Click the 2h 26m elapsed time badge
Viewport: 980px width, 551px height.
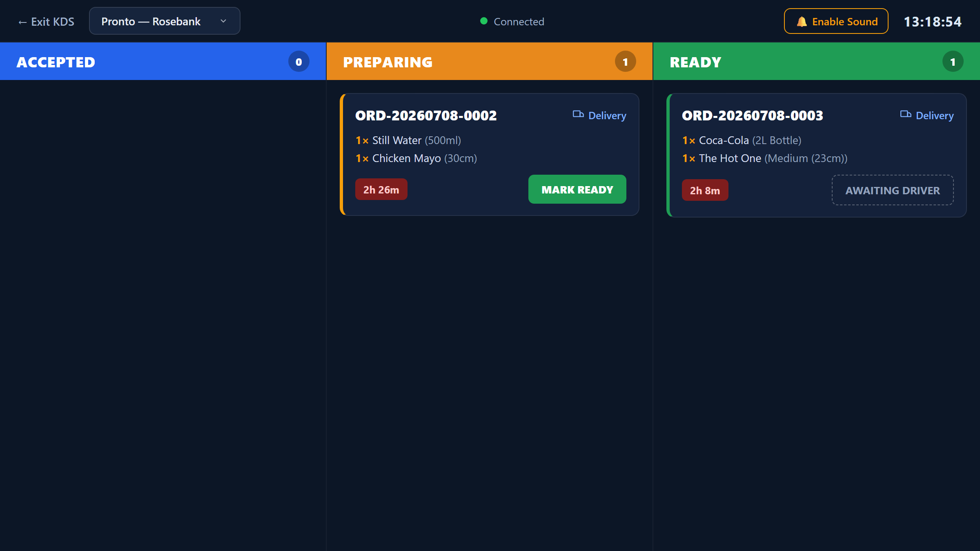coord(381,189)
